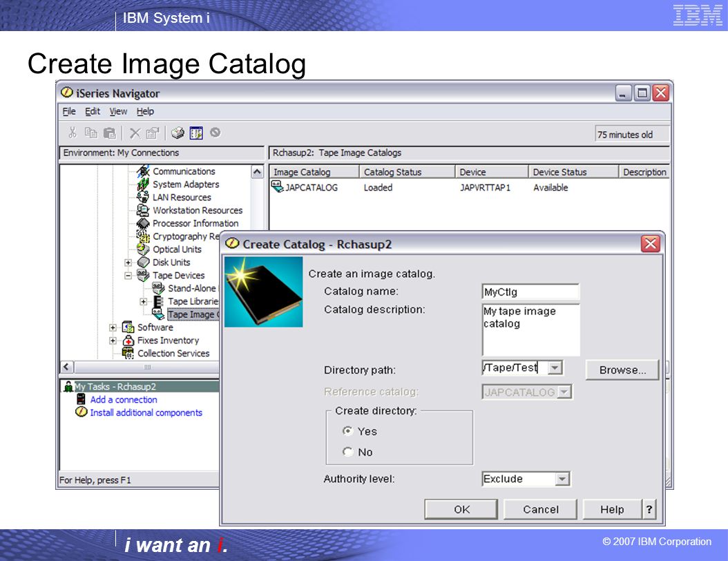Click the Paste toolbar icon
Viewport: 728px width, 561px height.
[x=110, y=133]
